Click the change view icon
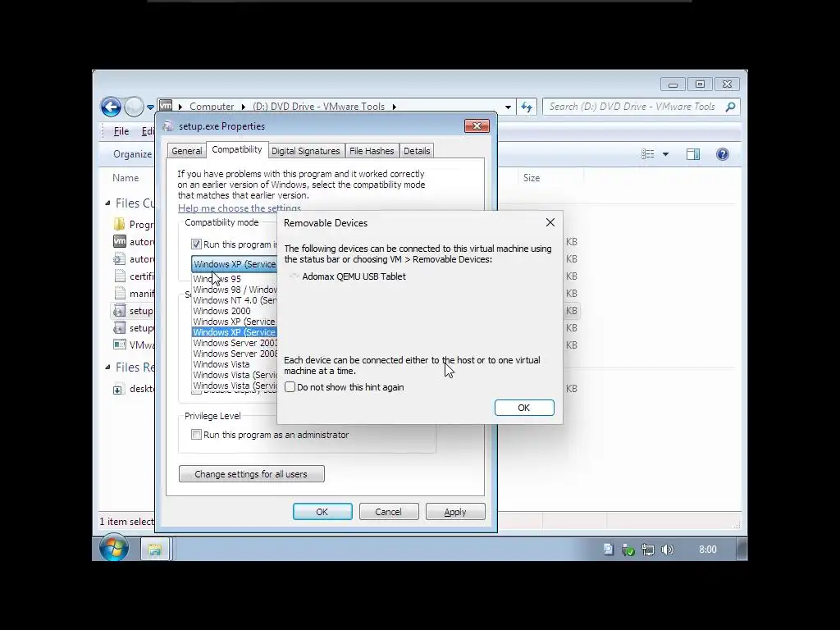This screenshot has height=630, width=840. click(648, 154)
